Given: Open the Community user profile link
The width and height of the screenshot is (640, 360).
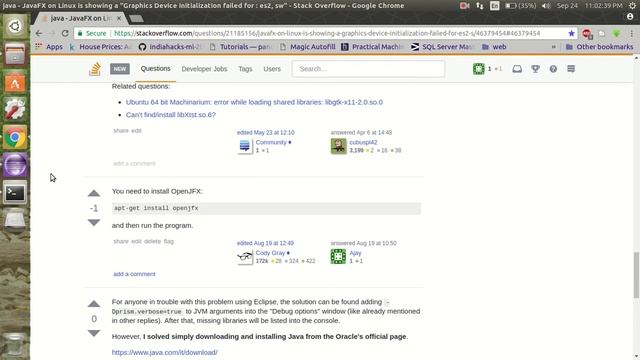Looking at the screenshot, I should click(x=271, y=142).
